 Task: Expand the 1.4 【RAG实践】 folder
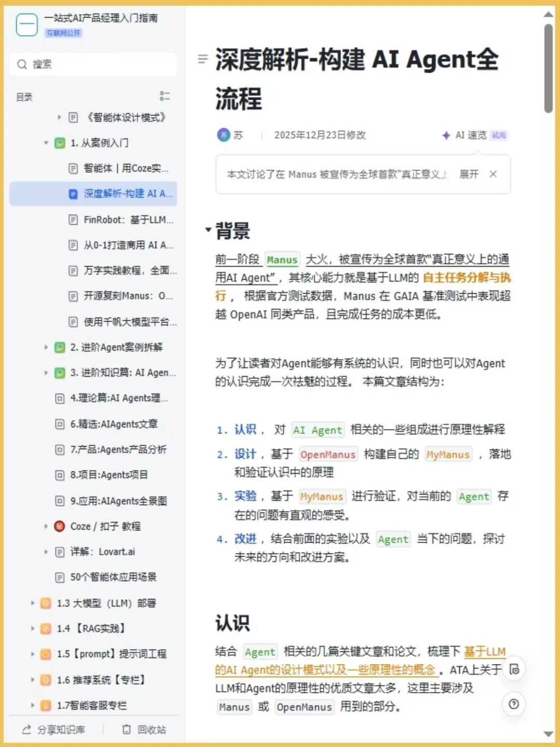32,628
